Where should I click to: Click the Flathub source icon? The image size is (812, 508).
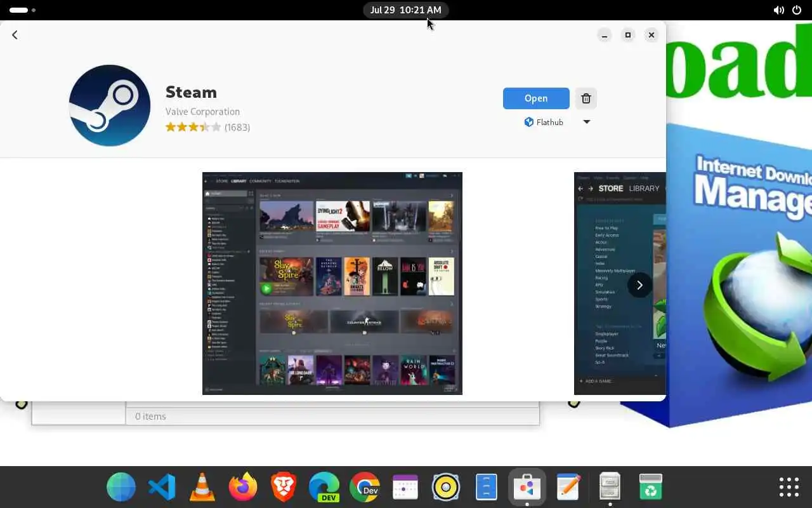(x=529, y=122)
